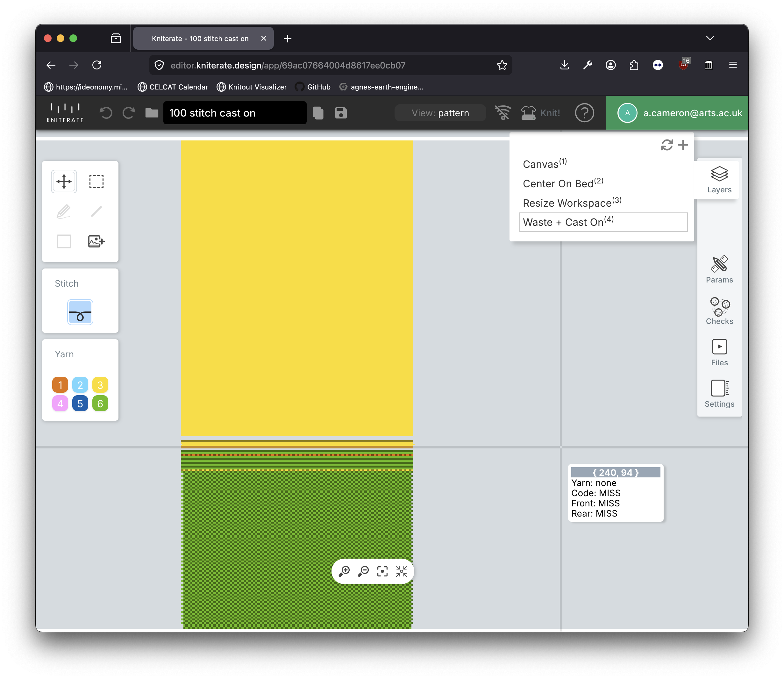Click the fit-to-view focus icon

[x=382, y=571]
